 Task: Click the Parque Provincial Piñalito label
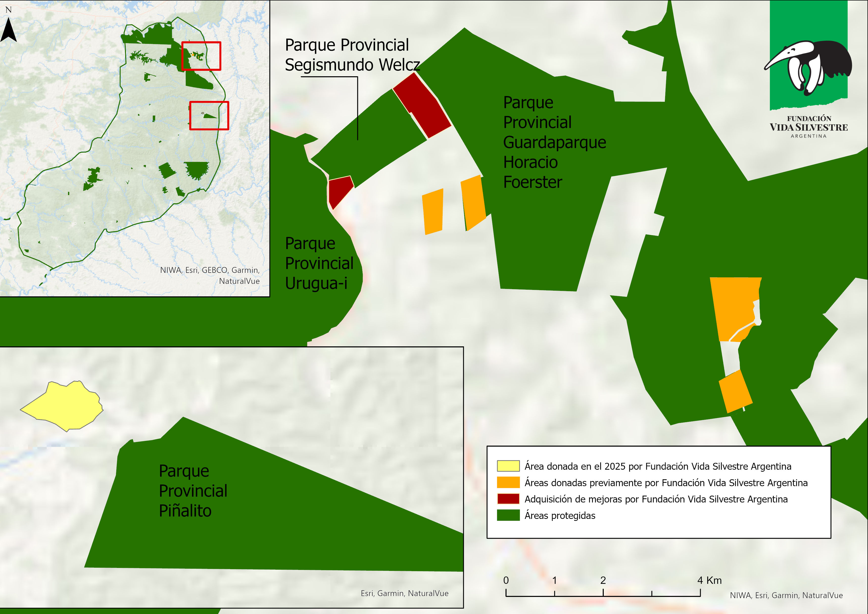point(193,491)
